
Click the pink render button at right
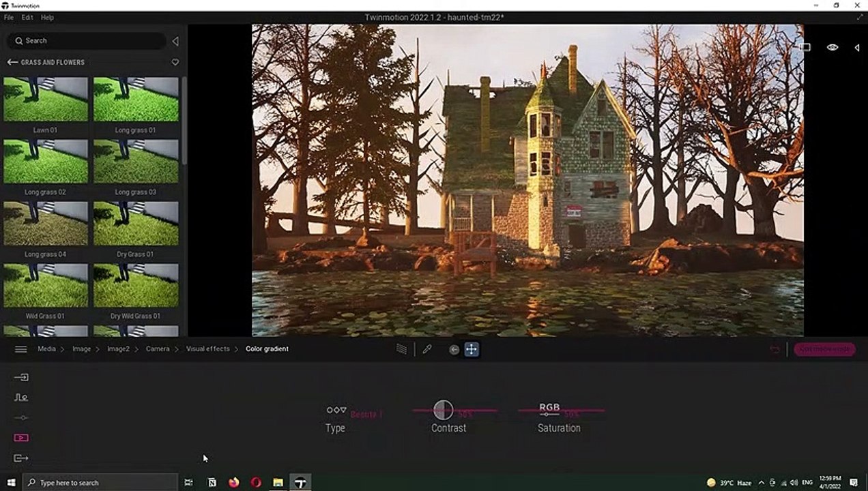pyautogui.click(x=824, y=349)
